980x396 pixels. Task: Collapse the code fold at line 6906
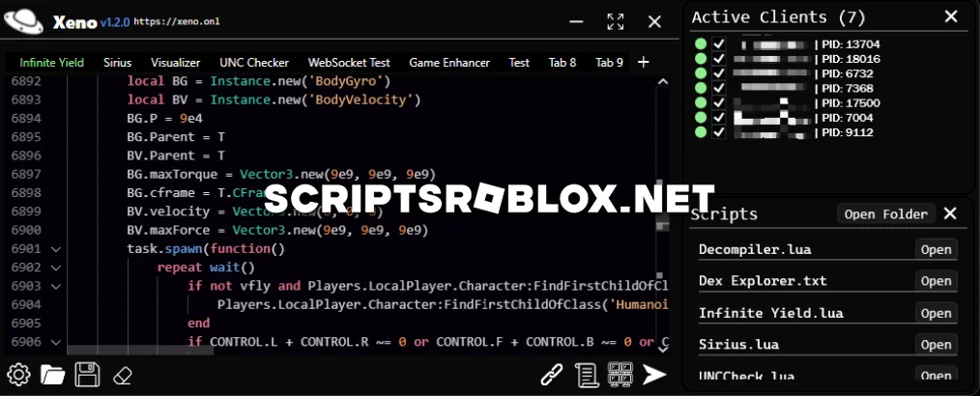56,342
